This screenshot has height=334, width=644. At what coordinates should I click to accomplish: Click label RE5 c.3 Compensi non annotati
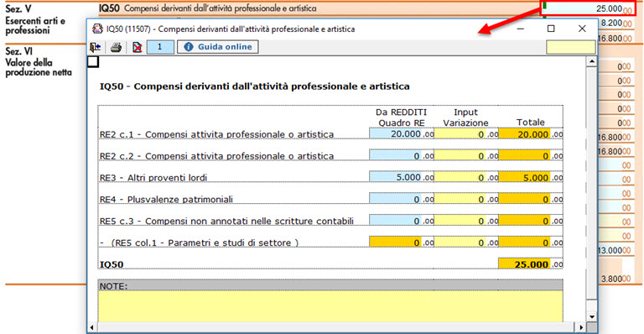click(226, 222)
